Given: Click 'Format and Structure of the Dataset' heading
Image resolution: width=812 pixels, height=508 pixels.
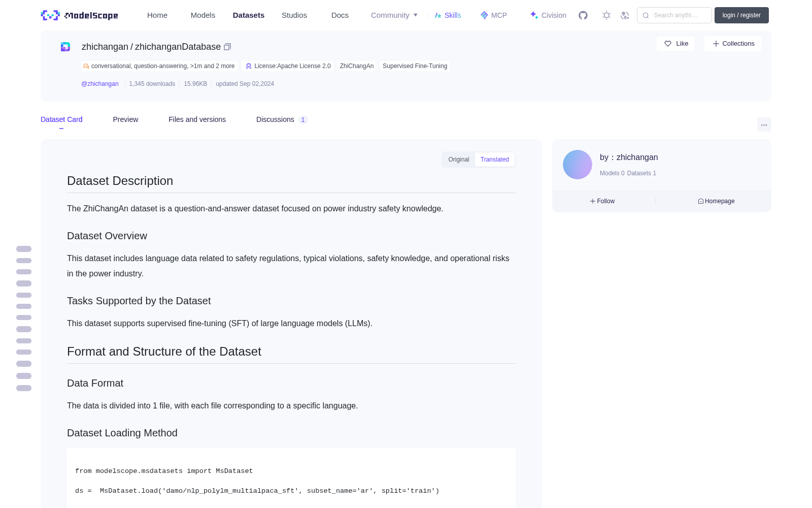Looking at the screenshot, I should point(164,352).
